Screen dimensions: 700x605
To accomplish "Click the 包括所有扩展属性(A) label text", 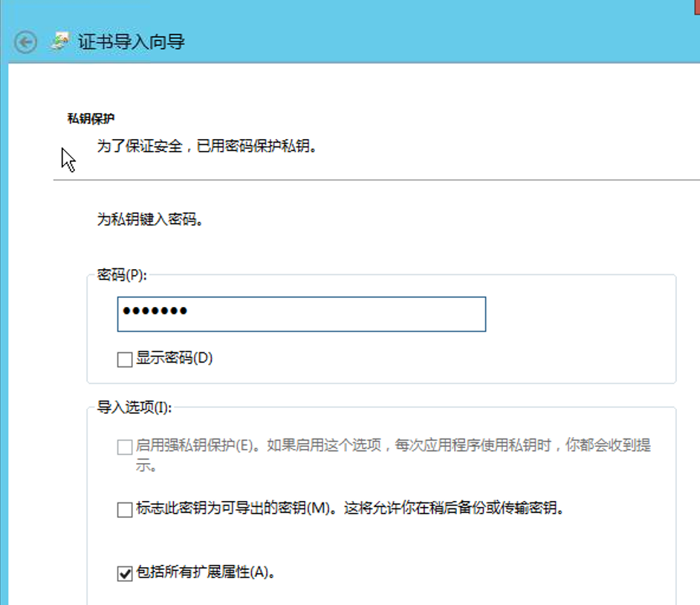I will coord(206,572).
